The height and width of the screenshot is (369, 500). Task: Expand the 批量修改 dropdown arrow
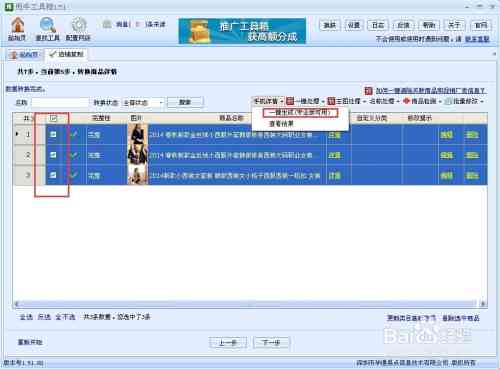(x=482, y=101)
